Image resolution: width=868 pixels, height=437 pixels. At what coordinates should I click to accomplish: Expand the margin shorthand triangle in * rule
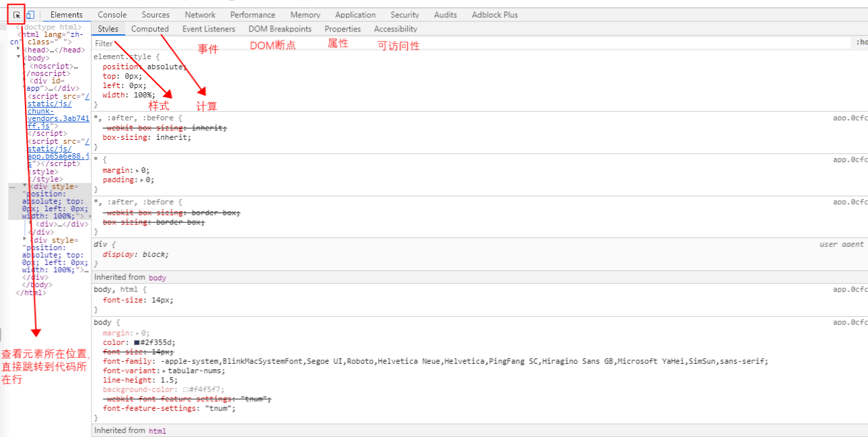pos(137,171)
